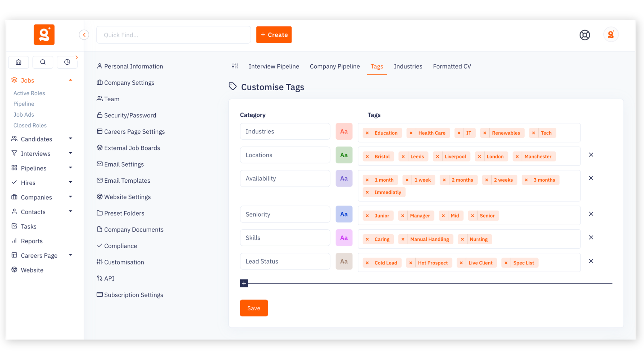
Task: Click the recent history clock icon
Action: point(67,62)
